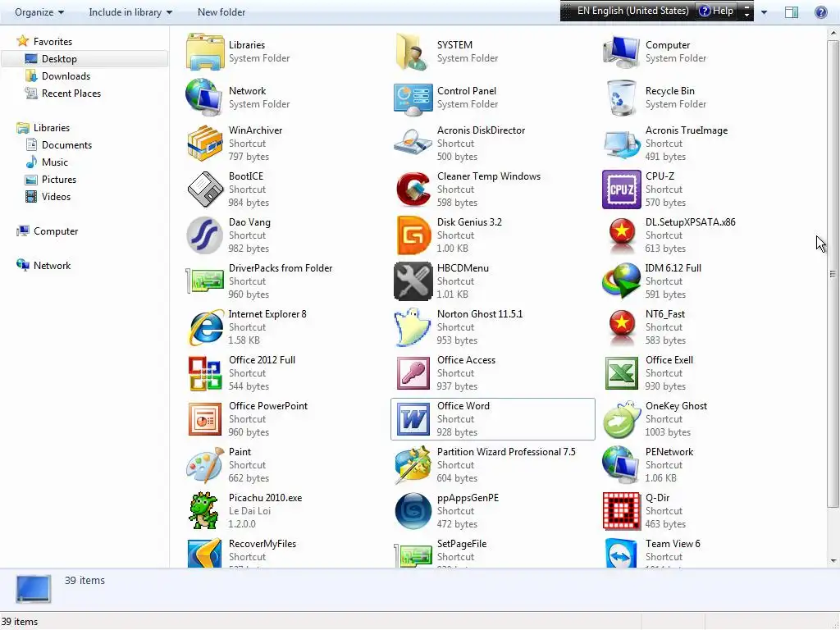Open the Pictures library in sidebar
Viewport: 840px width, 630px height.
tap(59, 180)
